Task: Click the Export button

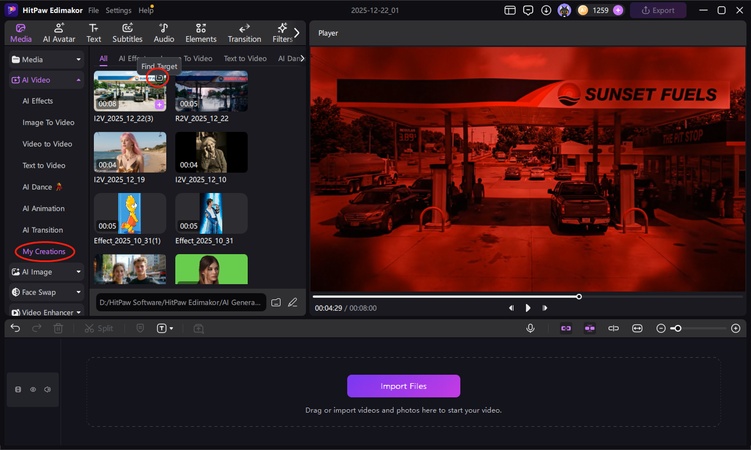Action: (x=658, y=10)
